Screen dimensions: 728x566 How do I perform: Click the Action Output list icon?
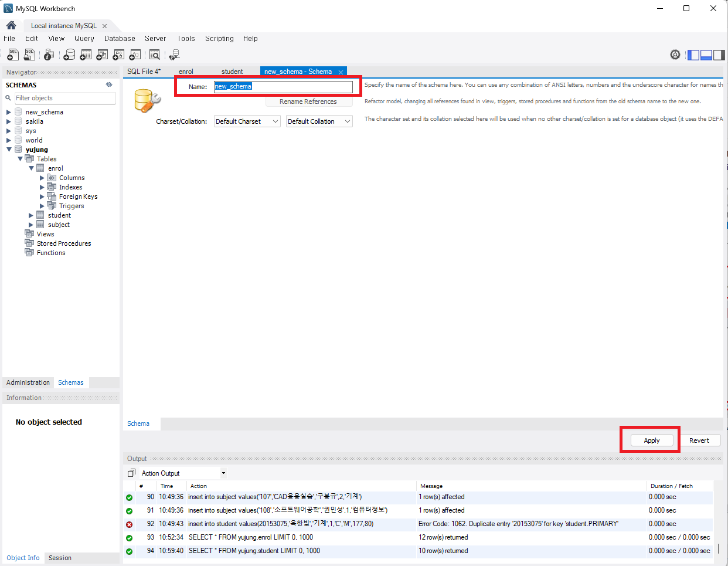(131, 473)
